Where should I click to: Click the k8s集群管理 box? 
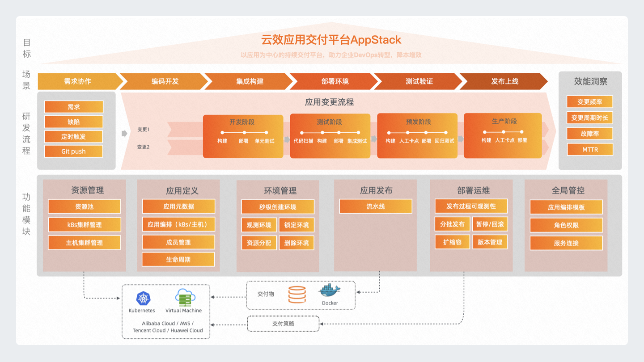(85, 224)
